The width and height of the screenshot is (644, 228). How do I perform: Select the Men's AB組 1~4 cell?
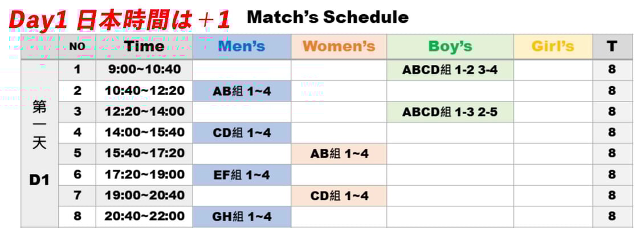click(242, 91)
